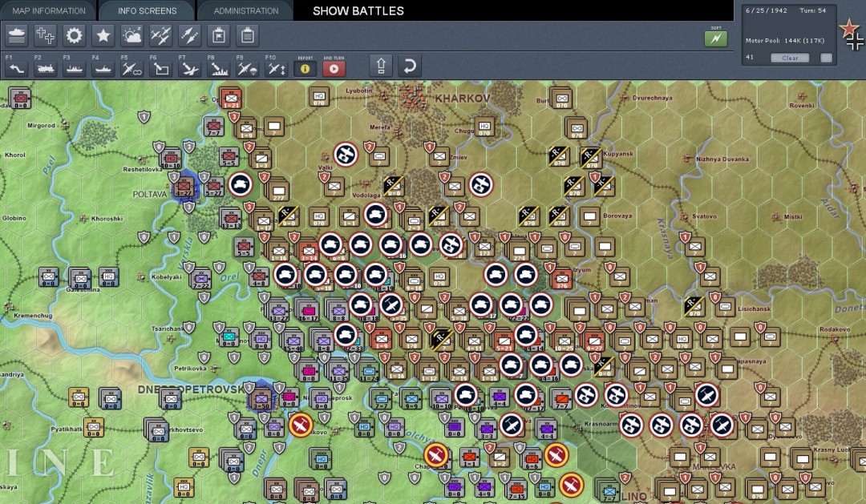Tick the small box beside Clear
Viewport: 866px width, 504px height.
click(x=826, y=58)
